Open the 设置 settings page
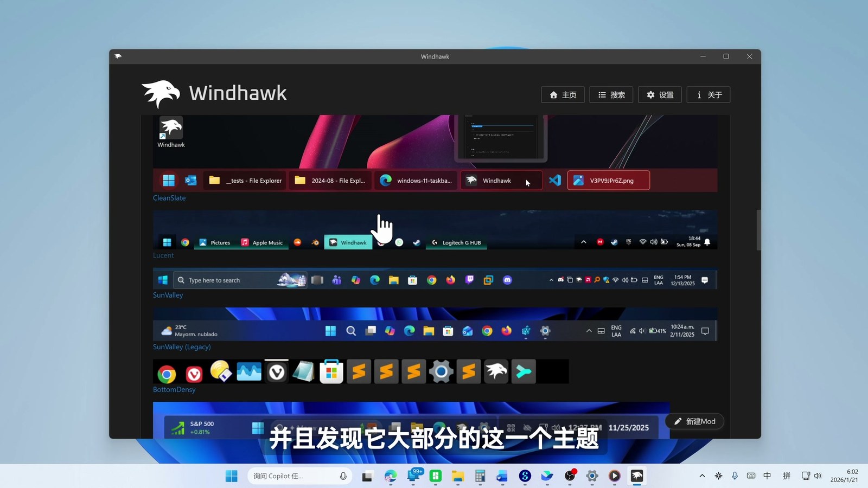Image resolution: width=868 pixels, height=488 pixels. 660,95
